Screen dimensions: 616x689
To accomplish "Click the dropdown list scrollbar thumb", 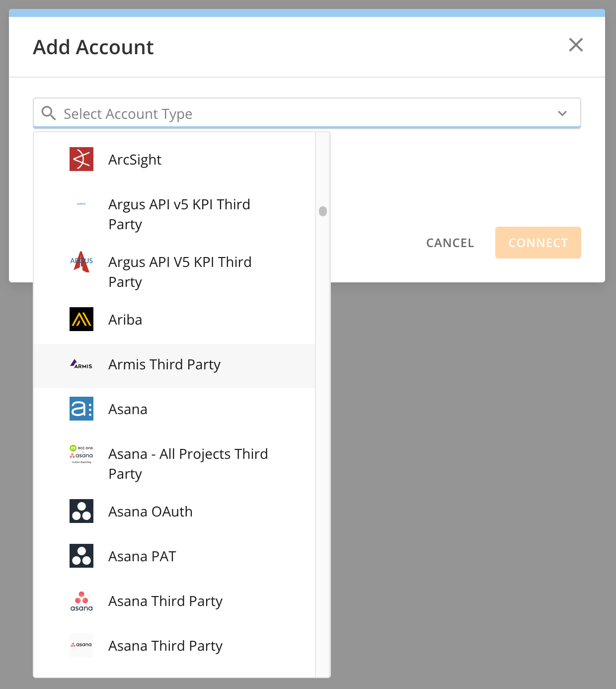I will click(323, 211).
